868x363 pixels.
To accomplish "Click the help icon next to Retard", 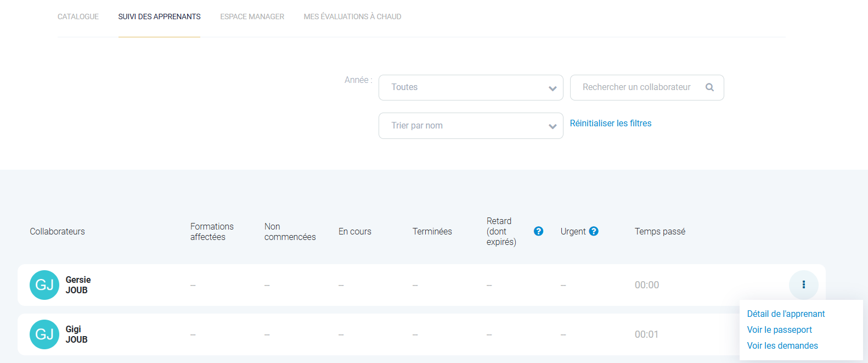I will point(538,231).
